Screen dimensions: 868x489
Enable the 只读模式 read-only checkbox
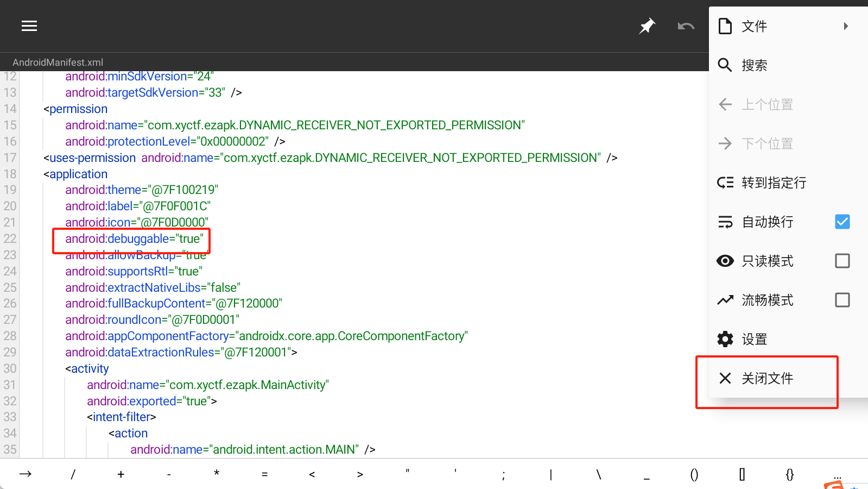(x=842, y=261)
